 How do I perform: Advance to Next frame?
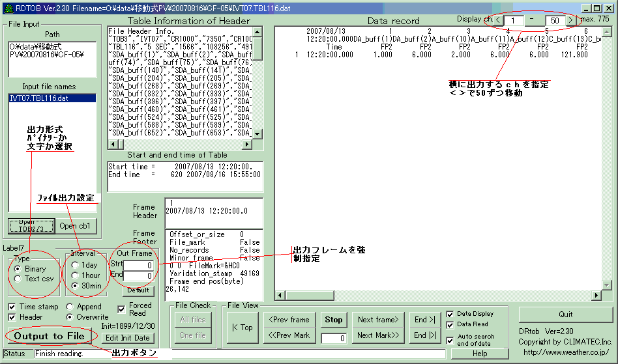[x=378, y=320]
